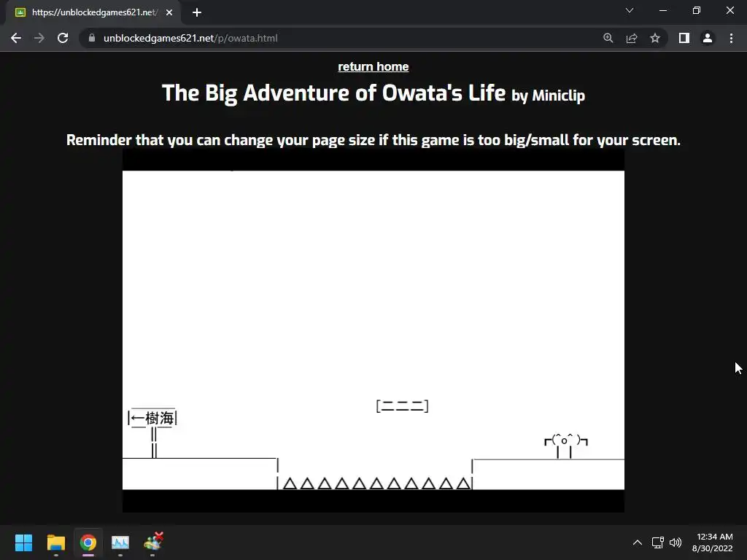Open the monitor graph app in taskbar

click(120, 542)
